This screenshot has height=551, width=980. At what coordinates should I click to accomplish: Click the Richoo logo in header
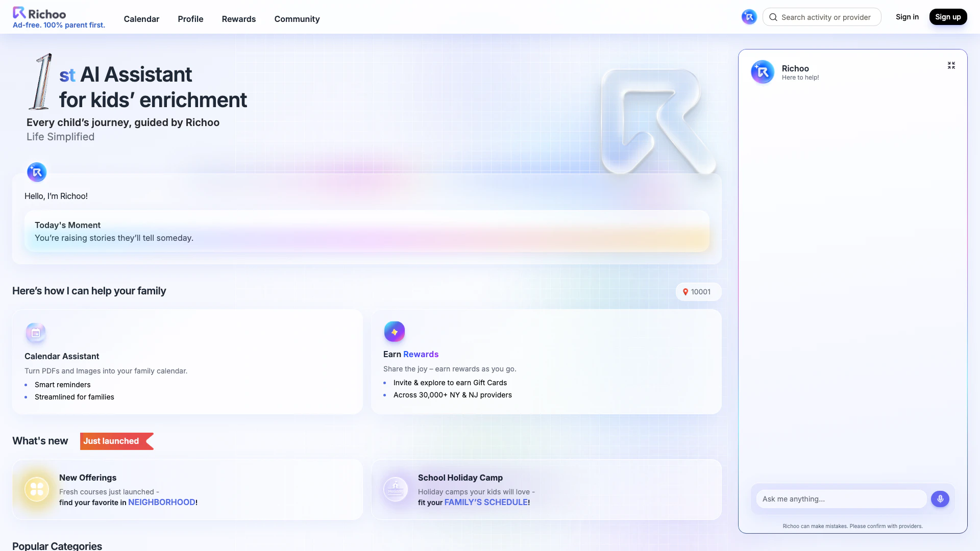coord(39,13)
